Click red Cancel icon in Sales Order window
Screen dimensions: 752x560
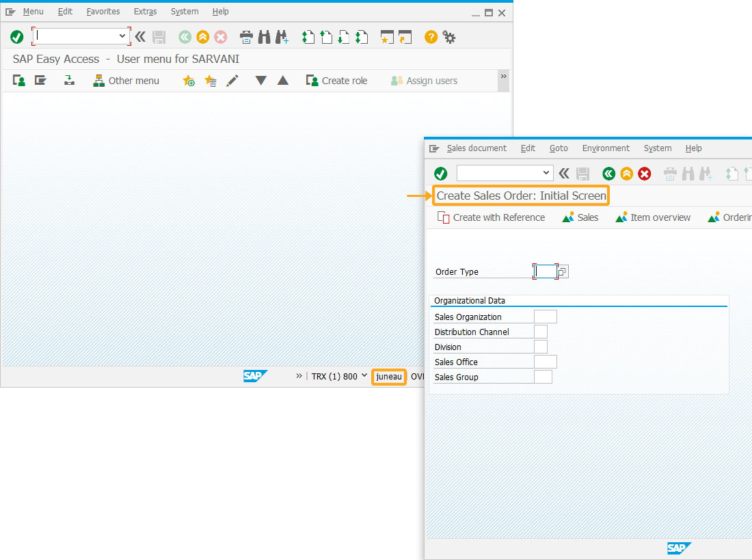pos(645,174)
